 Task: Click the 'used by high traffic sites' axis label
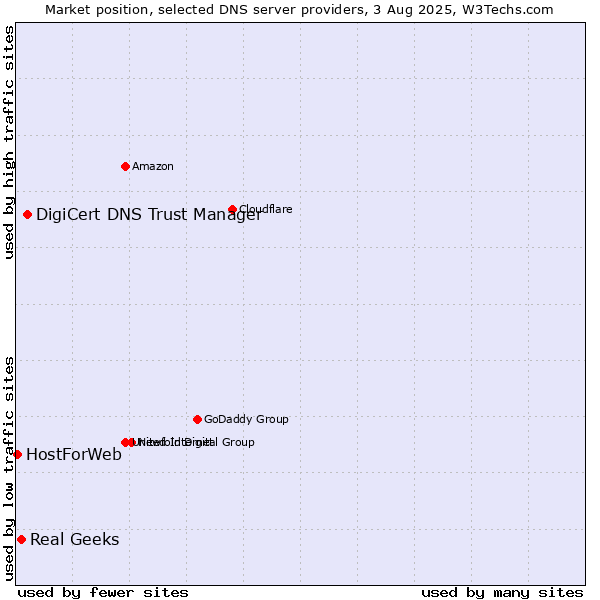pos(8,142)
